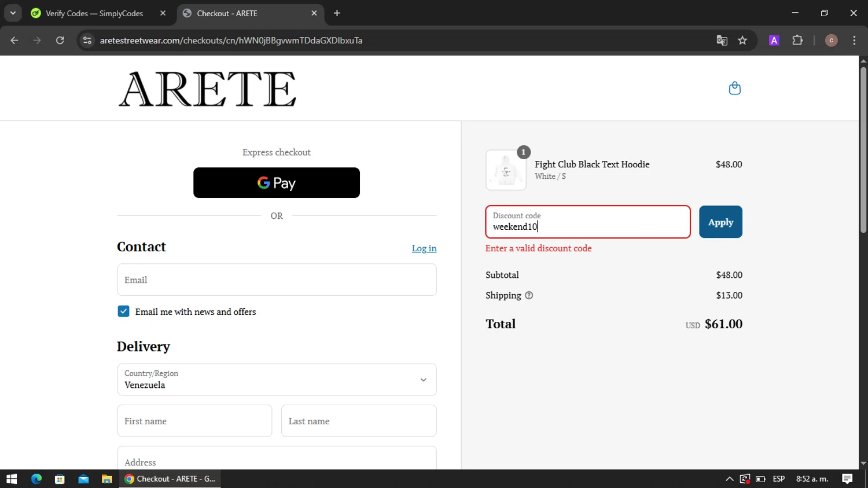This screenshot has width=868, height=488.
Task: Open a new browser tab
Action: (337, 13)
